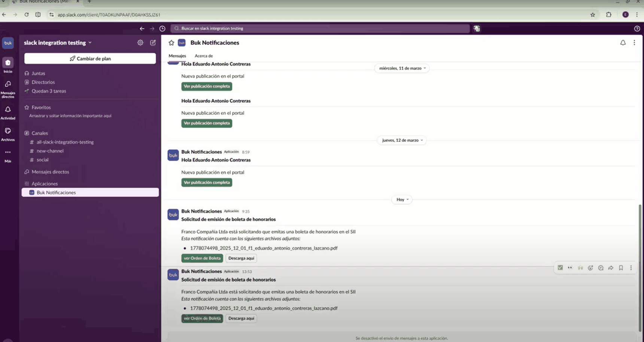Click the message list vertical scrollbar
The image size is (644, 342).
pyautogui.click(x=640, y=268)
